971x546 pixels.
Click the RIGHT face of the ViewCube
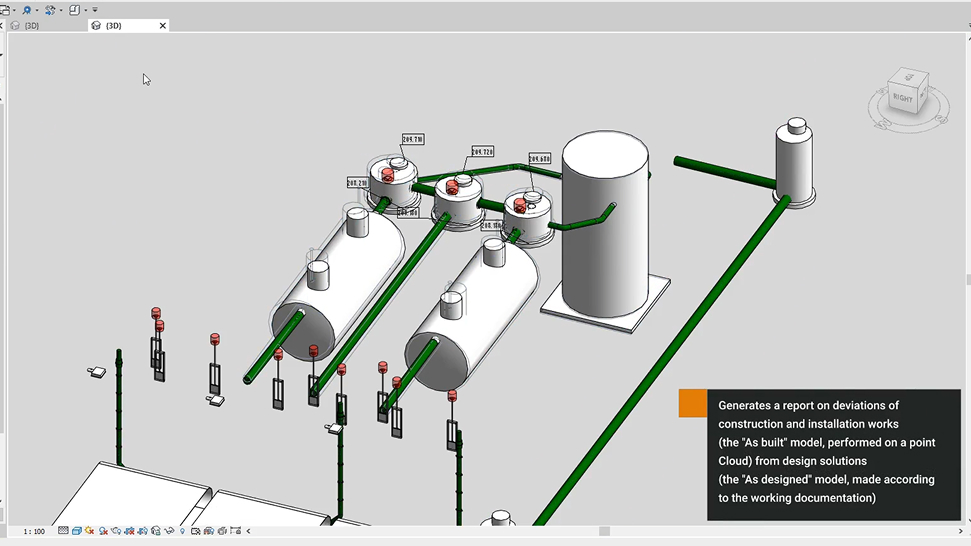[903, 98]
